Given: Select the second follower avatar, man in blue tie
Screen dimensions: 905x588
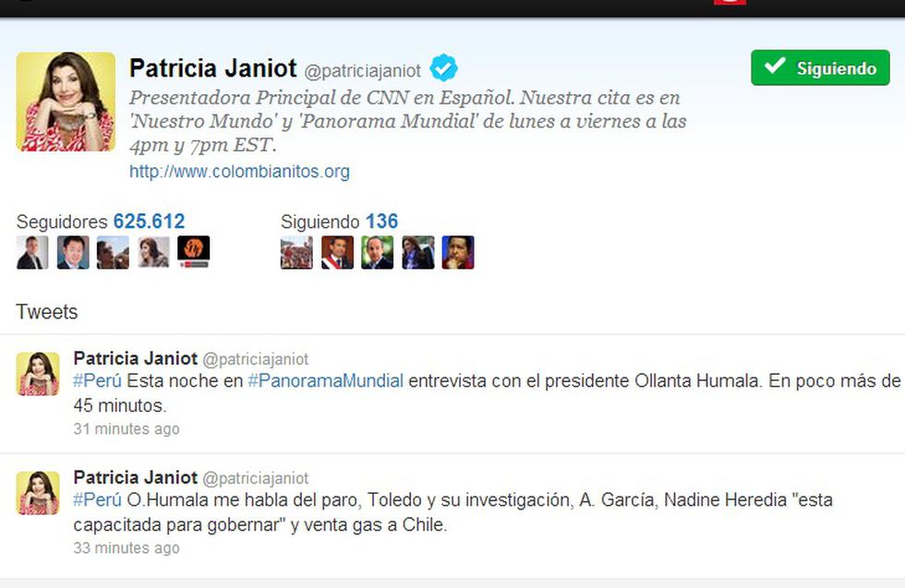Looking at the screenshot, I should click(73, 252).
